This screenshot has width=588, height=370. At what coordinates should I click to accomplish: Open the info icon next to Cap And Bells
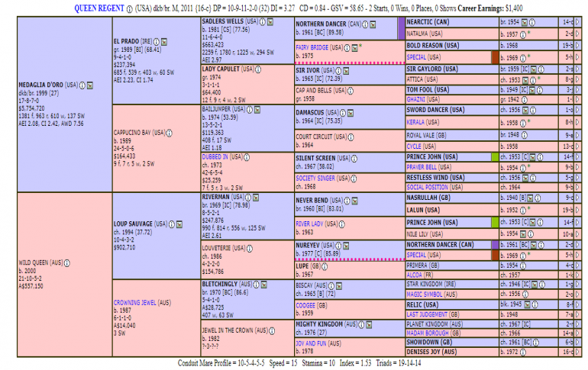[x=351, y=91]
